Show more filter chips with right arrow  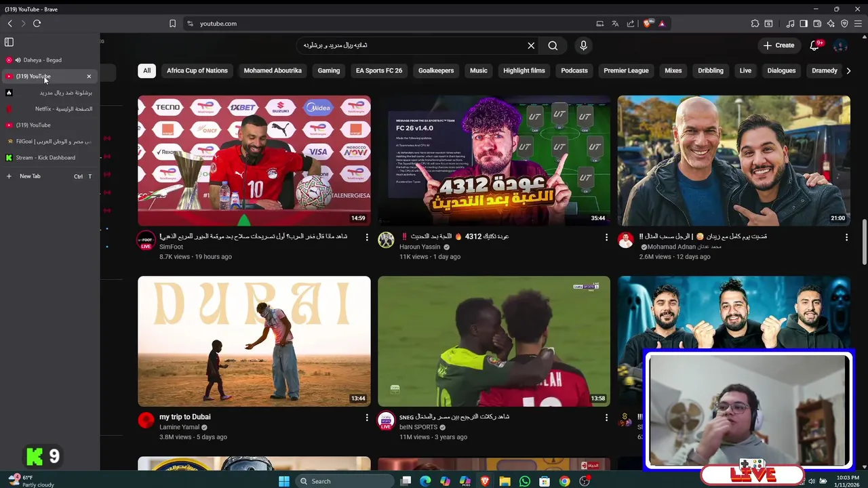tap(848, 70)
